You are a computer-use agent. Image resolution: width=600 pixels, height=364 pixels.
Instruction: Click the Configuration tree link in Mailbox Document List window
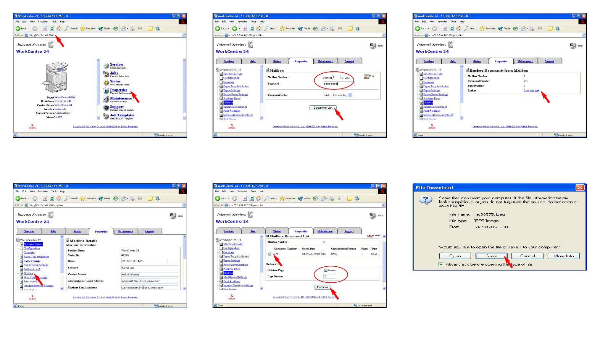231,248
